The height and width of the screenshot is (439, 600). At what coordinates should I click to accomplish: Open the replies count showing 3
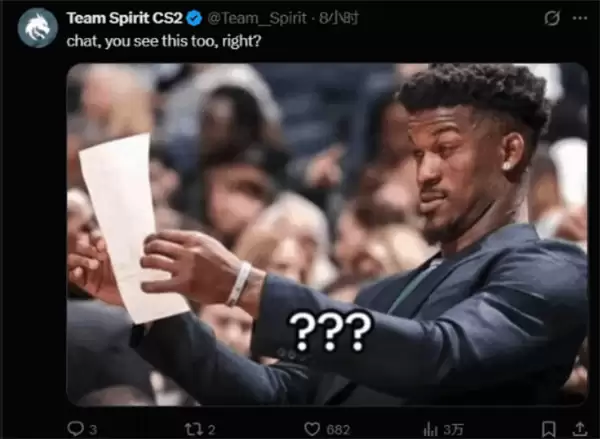(x=93, y=430)
